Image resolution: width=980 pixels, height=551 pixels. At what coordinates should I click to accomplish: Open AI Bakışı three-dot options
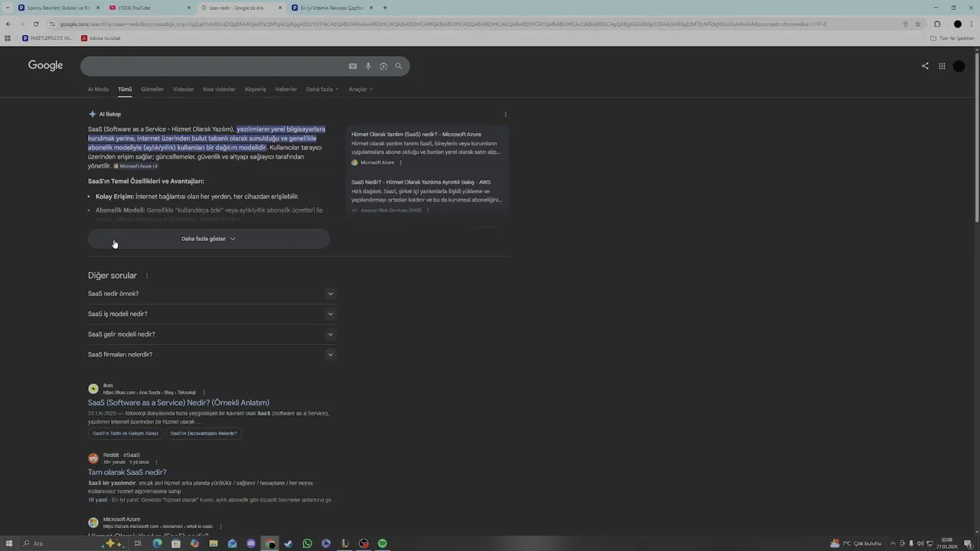[505, 114]
